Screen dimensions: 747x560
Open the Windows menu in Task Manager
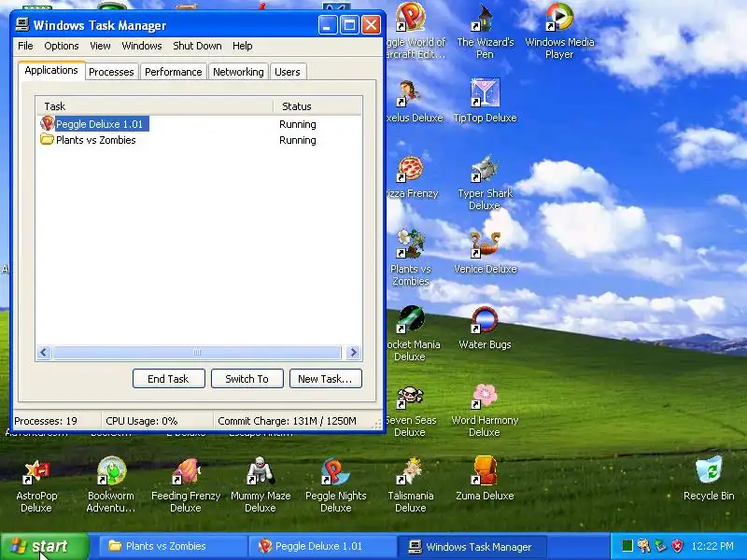pos(142,46)
